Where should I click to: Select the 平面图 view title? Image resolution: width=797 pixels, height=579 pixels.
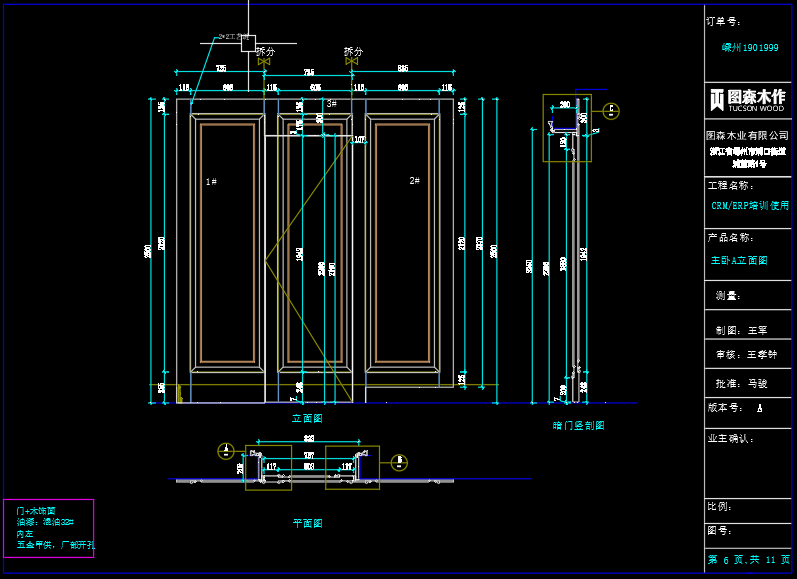pyautogui.click(x=308, y=523)
